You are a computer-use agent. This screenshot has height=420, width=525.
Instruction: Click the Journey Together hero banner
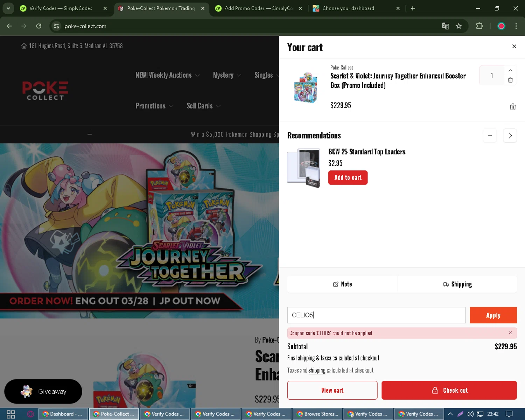pyautogui.click(x=139, y=231)
